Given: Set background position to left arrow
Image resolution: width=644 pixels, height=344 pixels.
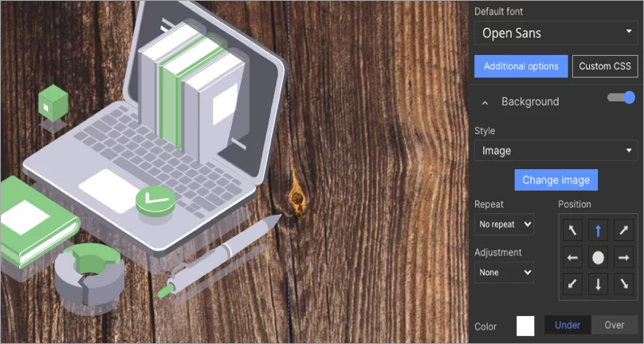Looking at the screenshot, I should 572,257.
